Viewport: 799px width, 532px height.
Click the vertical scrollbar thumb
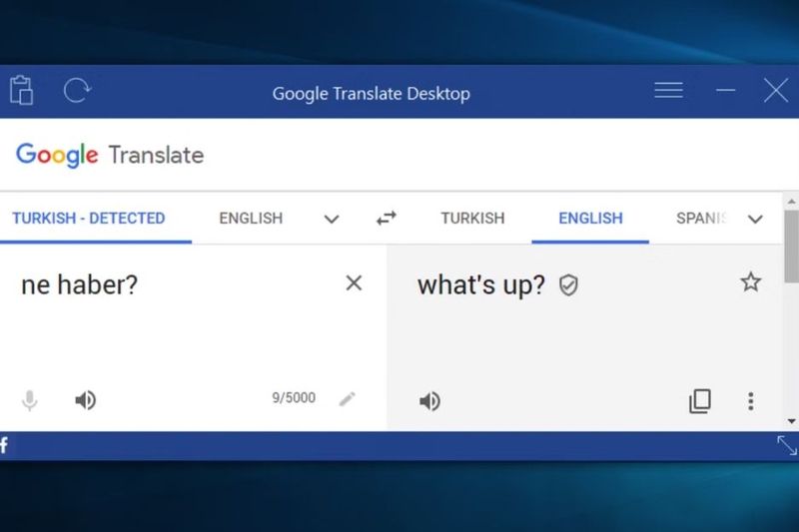click(x=791, y=246)
